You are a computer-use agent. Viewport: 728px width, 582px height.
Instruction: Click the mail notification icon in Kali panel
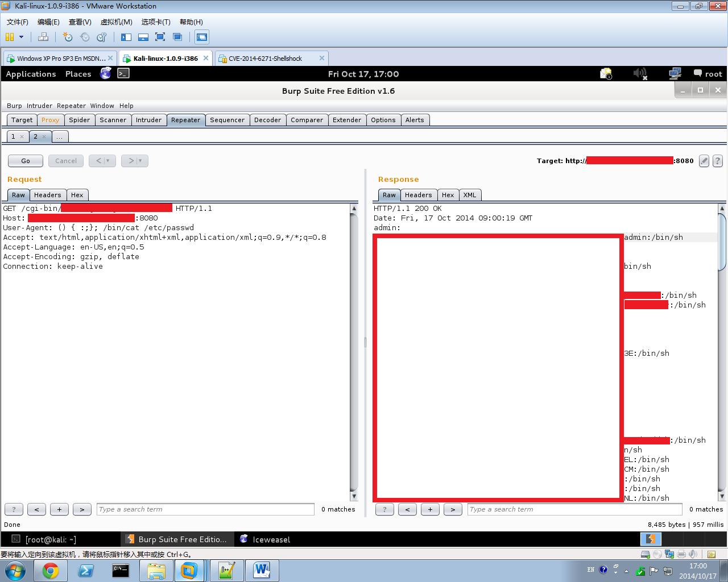coord(606,74)
